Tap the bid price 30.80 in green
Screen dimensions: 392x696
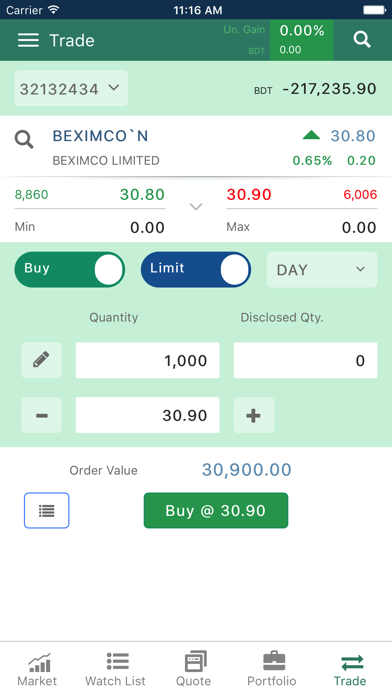(142, 194)
